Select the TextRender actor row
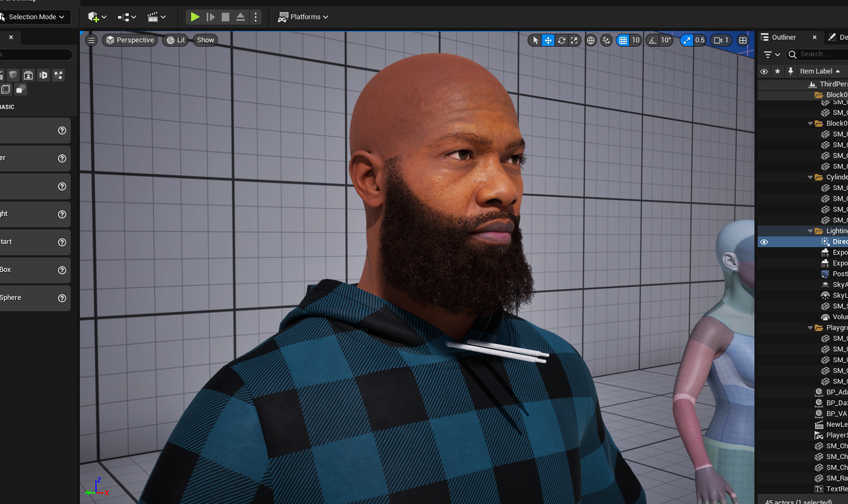The image size is (848, 504). [x=803, y=489]
